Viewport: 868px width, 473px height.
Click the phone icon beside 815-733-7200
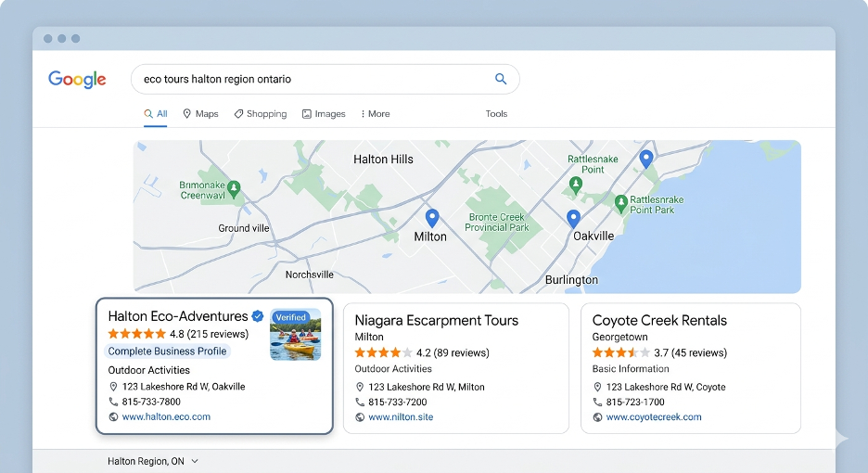tap(360, 403)
